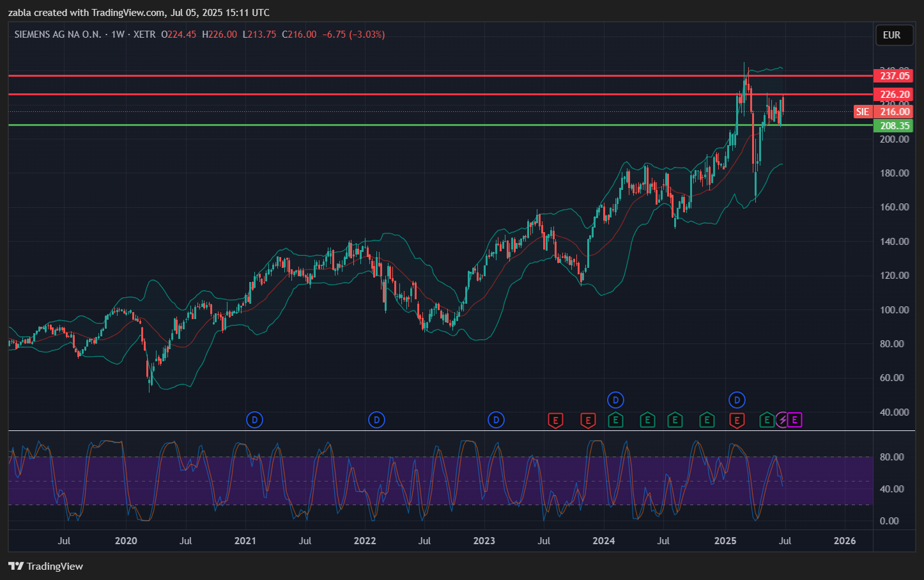Click the 180.00 price axis label
The image size is (924, 580).
pyautogui.click(x=894, y=173)
